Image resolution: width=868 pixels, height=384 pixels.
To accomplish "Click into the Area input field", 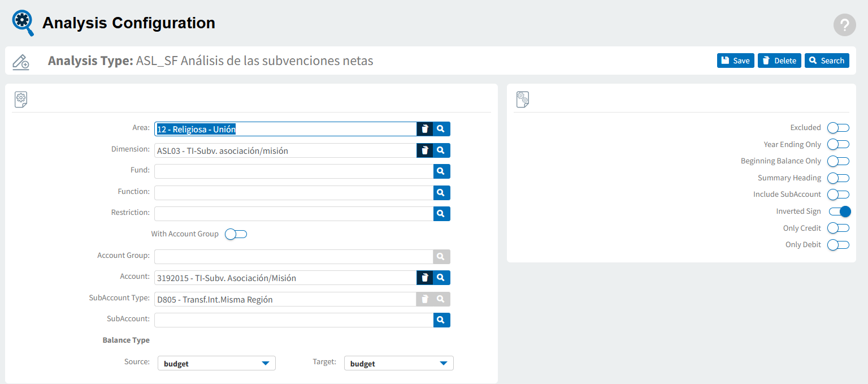I will [285, 129].
